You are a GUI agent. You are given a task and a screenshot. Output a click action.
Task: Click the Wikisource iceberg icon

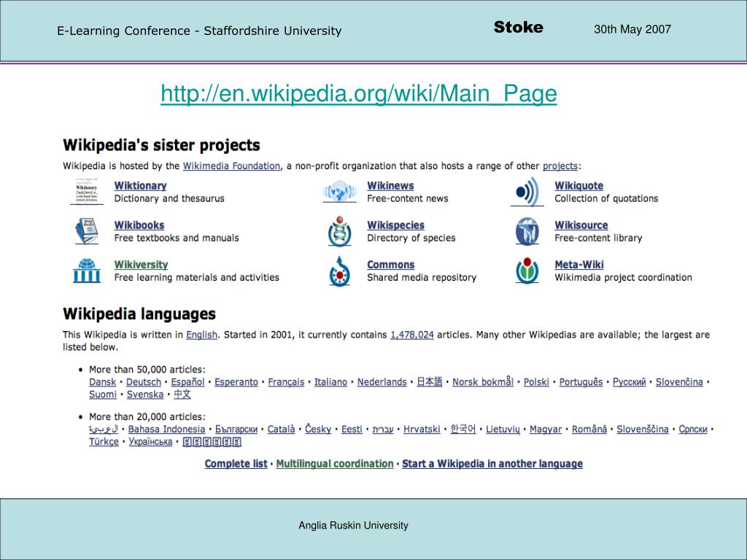click(527, 231)
